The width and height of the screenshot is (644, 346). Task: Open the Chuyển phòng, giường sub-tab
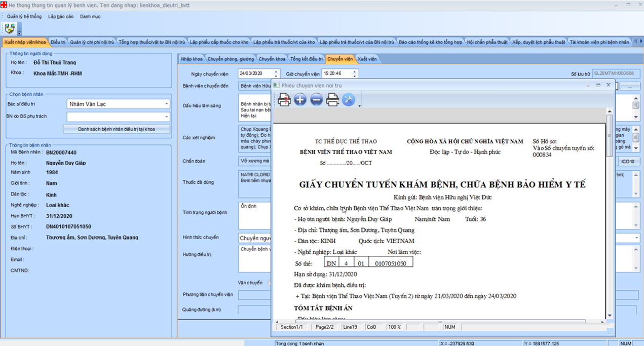tap(231, 59)
